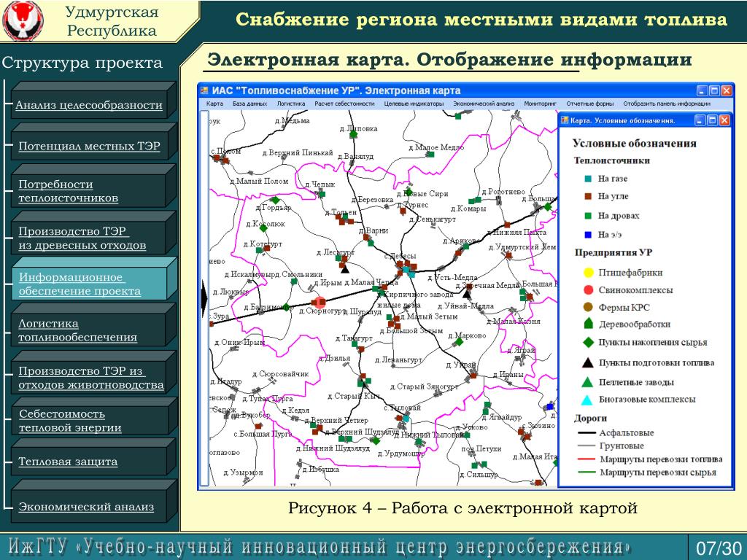Click green triangle Пеллетные заводы icon

588,382
